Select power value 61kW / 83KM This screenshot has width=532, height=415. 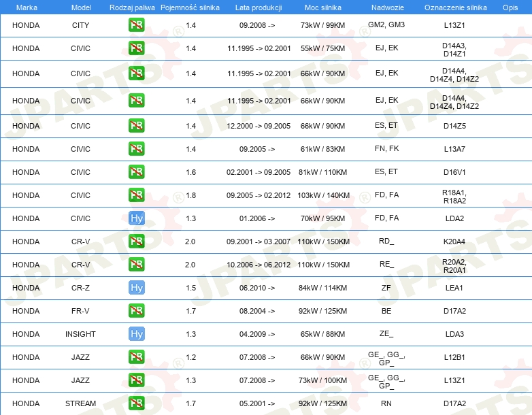[322, 149]
